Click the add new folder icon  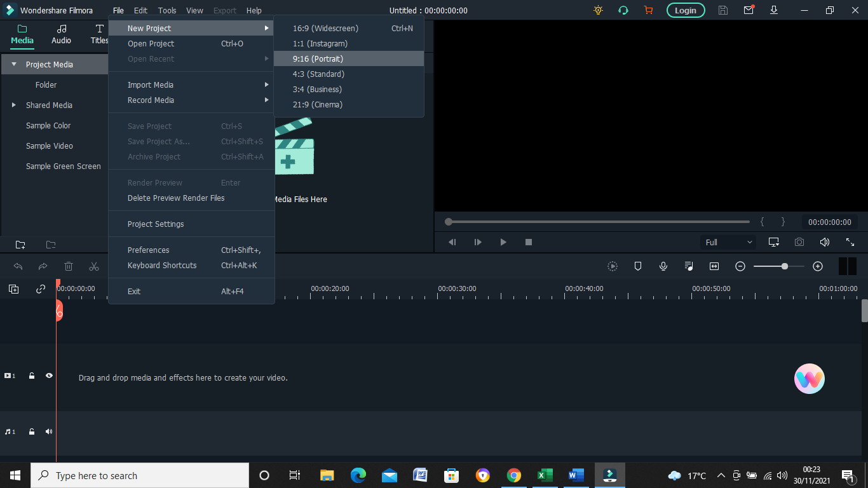[20, 245]
